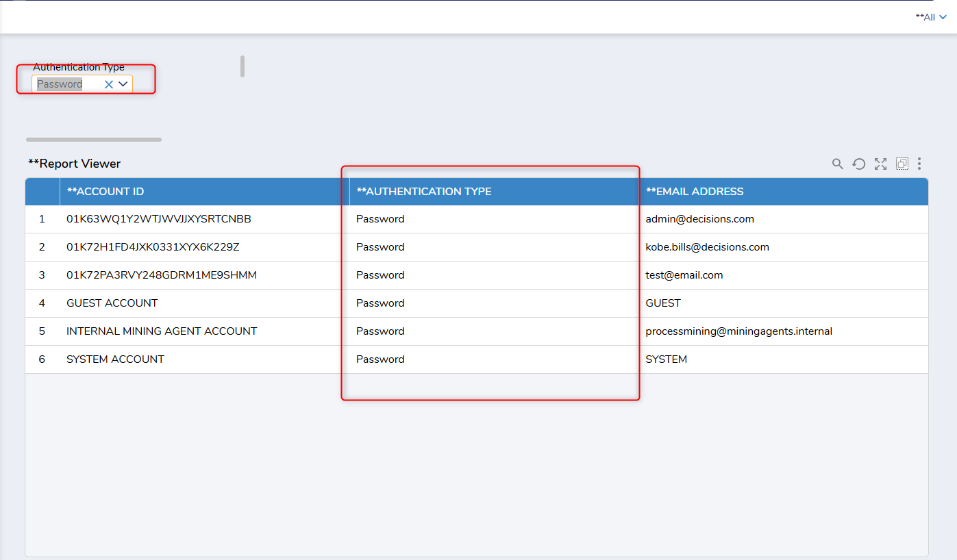Image resolution: width=957 pixels, height=560 pixels.
Task: Click the INTERNAL MINING AGENT ACCOUNT cell
Action: point(162,331)
